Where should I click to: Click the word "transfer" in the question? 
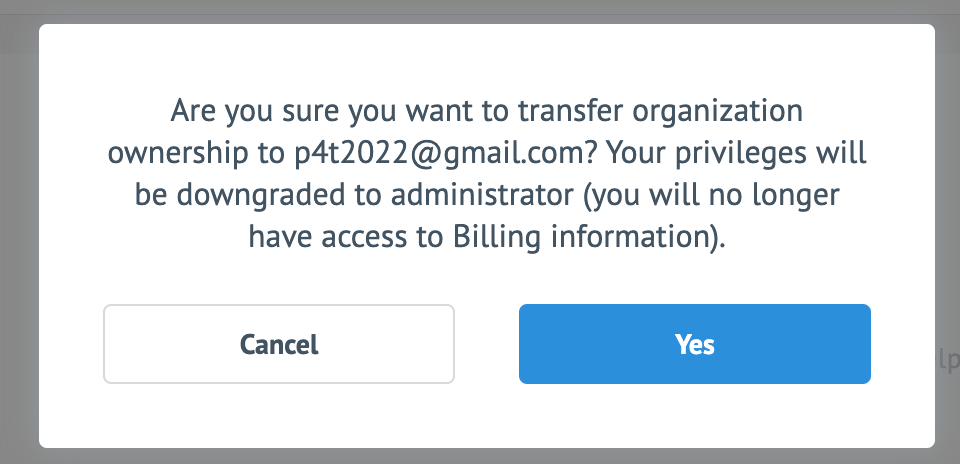point(571,111)
